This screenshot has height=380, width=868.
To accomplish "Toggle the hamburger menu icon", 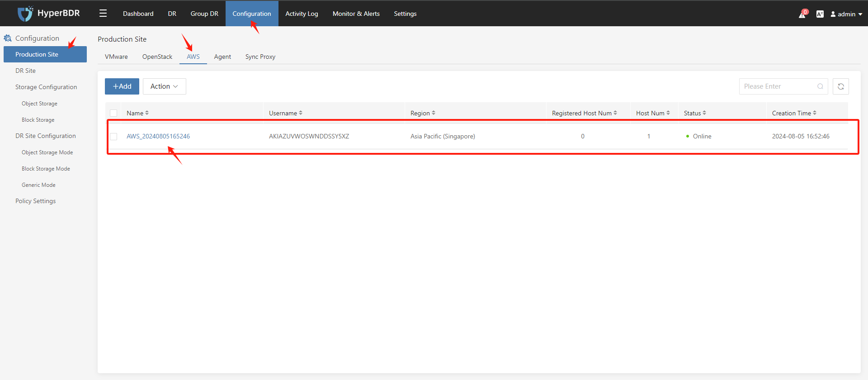I will click(103, 14).
